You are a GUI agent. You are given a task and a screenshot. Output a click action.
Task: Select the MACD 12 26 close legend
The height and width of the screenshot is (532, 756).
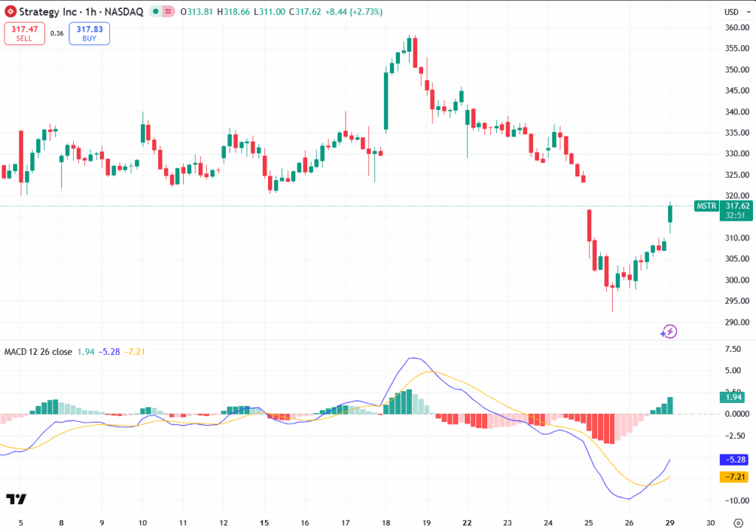pos(38,352)
